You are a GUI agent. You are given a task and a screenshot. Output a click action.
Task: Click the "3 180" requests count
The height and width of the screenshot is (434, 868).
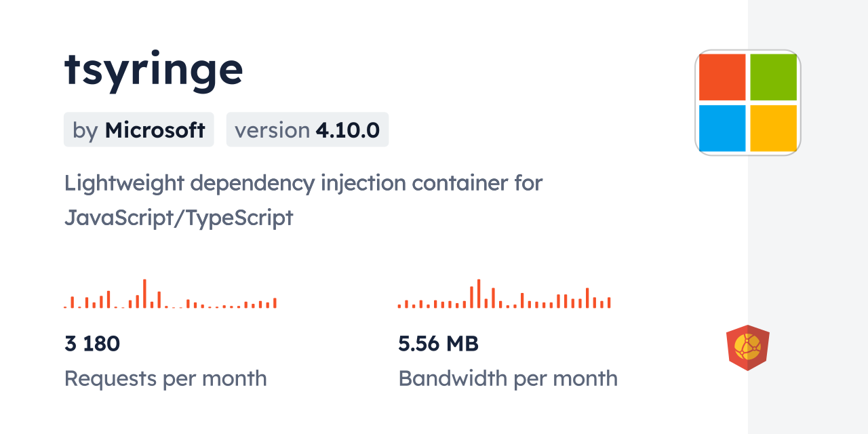pyautogui.click(x=92, y=344)
